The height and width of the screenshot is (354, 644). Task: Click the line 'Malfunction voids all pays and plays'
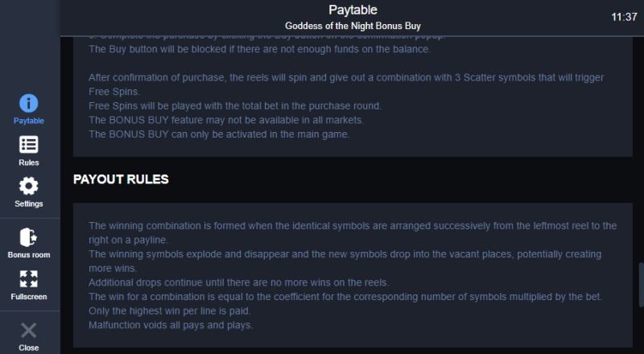171,325
